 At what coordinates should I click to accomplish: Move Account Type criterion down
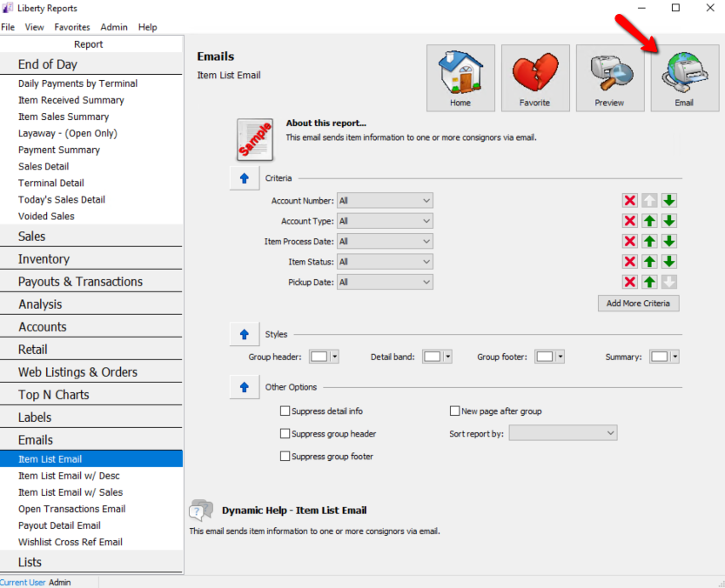(x=669, y=221)
